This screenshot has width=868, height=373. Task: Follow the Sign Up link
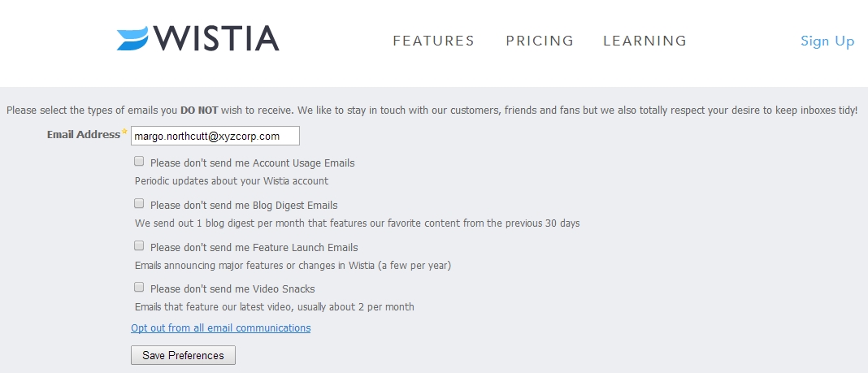(x=827, y=41)
